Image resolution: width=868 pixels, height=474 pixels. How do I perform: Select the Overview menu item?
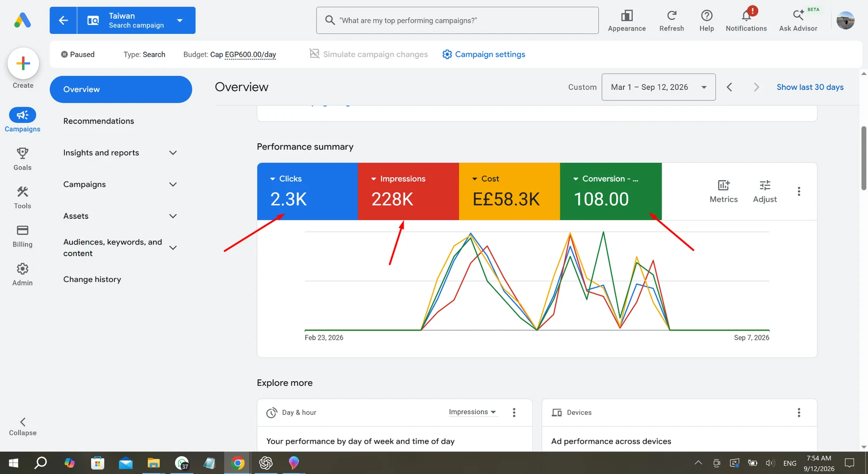(121, 89)
